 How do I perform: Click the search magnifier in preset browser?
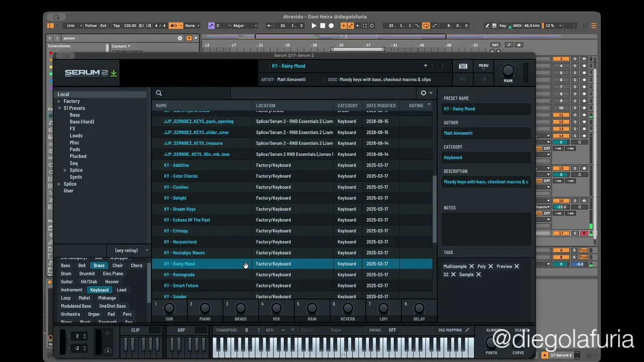point(159,93)
